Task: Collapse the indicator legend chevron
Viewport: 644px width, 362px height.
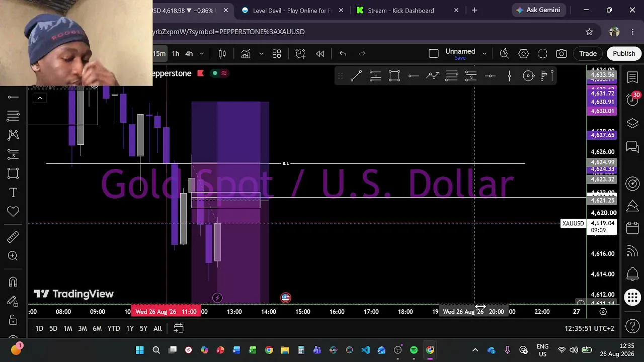Action: click(x=40, y=99)
